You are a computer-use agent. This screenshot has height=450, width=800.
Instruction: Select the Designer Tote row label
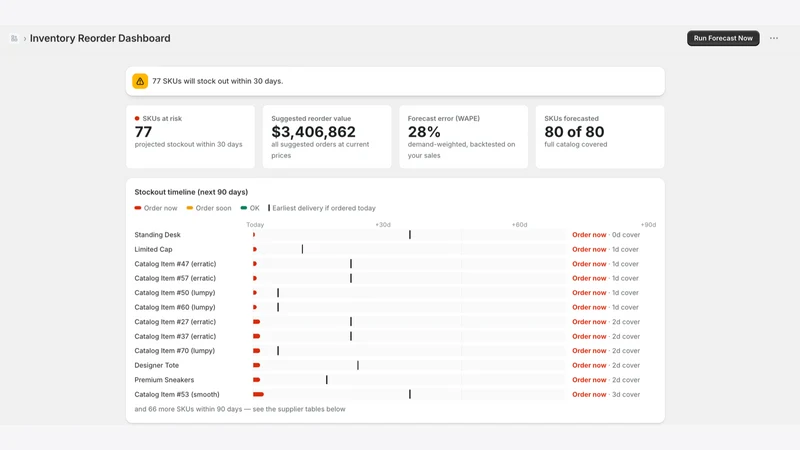tap(157, 365)
